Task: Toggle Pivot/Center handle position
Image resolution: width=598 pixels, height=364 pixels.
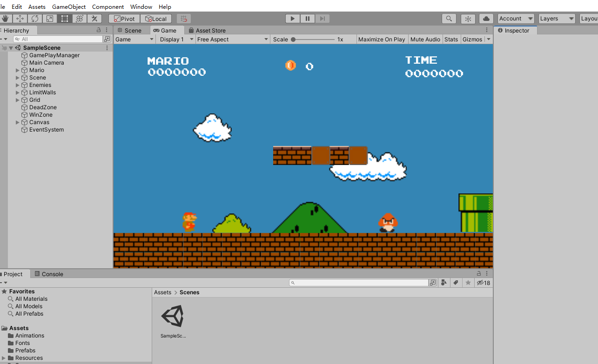Action: (124, 19)
